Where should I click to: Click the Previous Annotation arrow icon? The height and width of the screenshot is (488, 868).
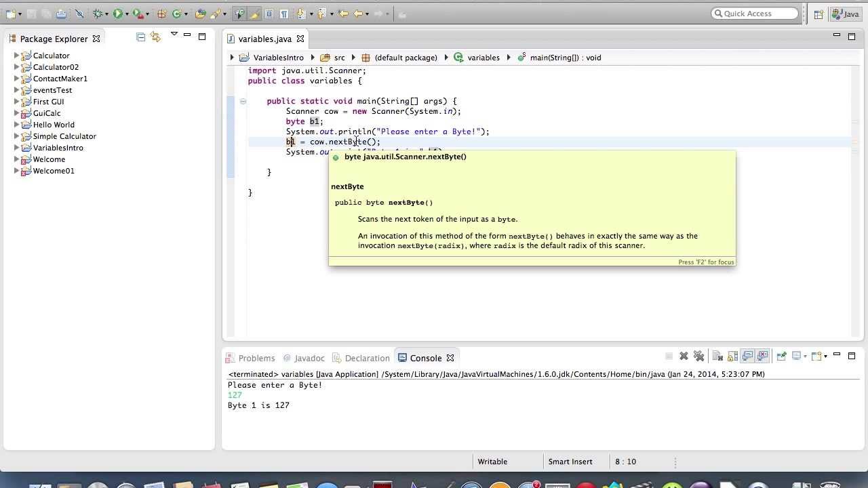tap(321, 14)
